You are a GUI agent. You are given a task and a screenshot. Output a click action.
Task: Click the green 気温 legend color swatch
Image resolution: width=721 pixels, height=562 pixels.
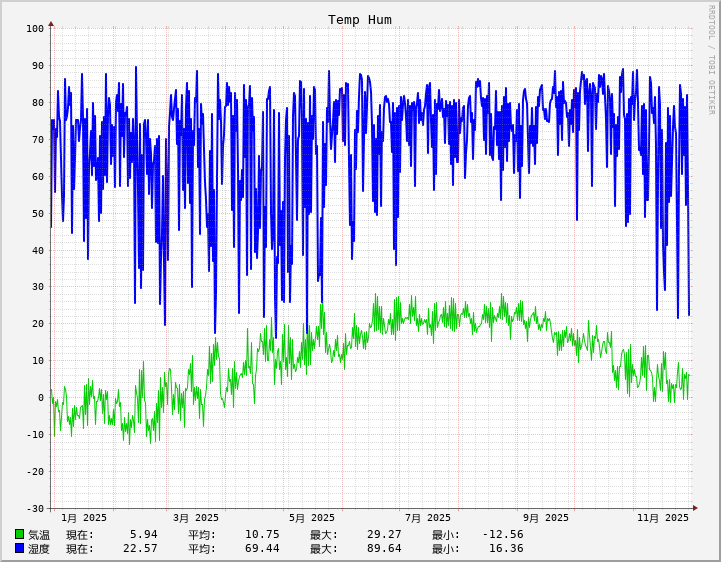(x=19, y=534)
